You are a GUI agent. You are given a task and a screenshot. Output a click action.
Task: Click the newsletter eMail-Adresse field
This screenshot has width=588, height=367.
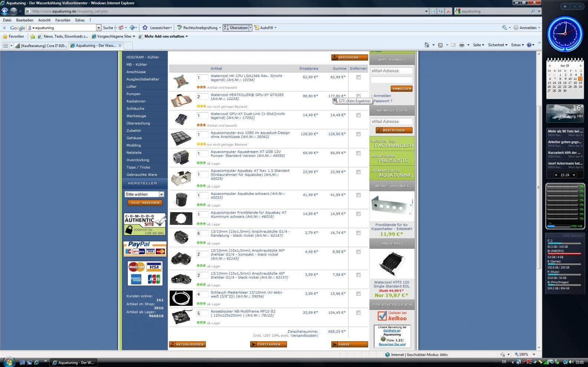click(392, 121)
